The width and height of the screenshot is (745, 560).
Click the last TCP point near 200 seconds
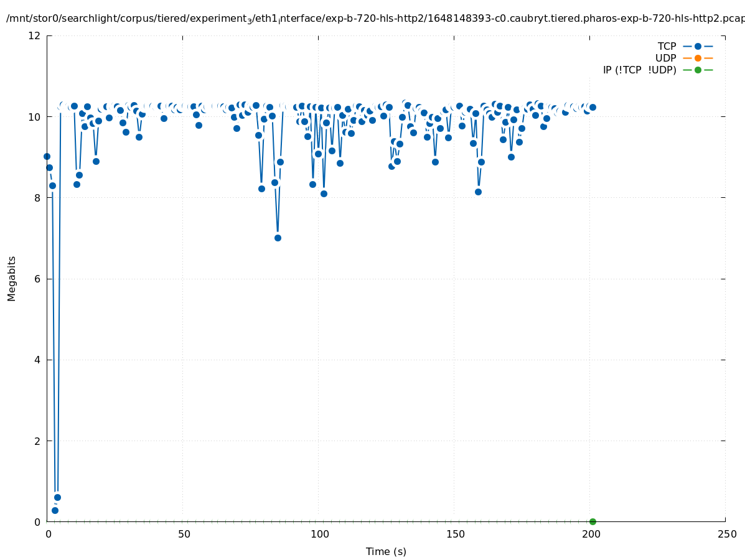[593, 107]
